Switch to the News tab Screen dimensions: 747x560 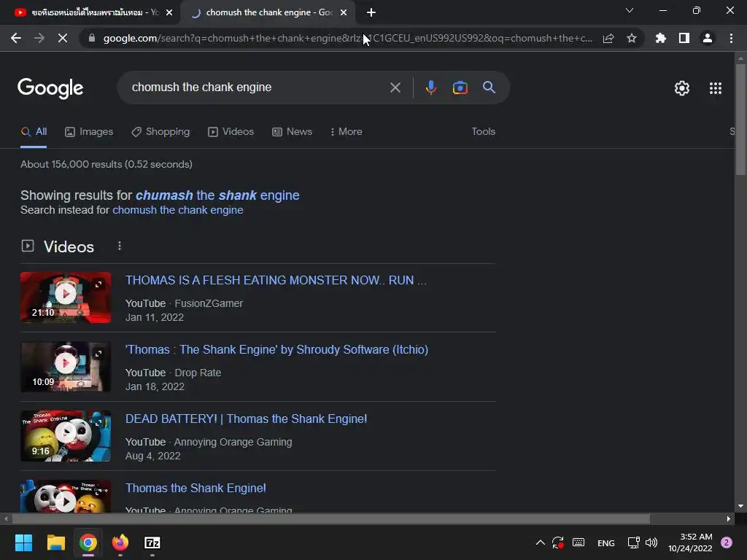292,132
